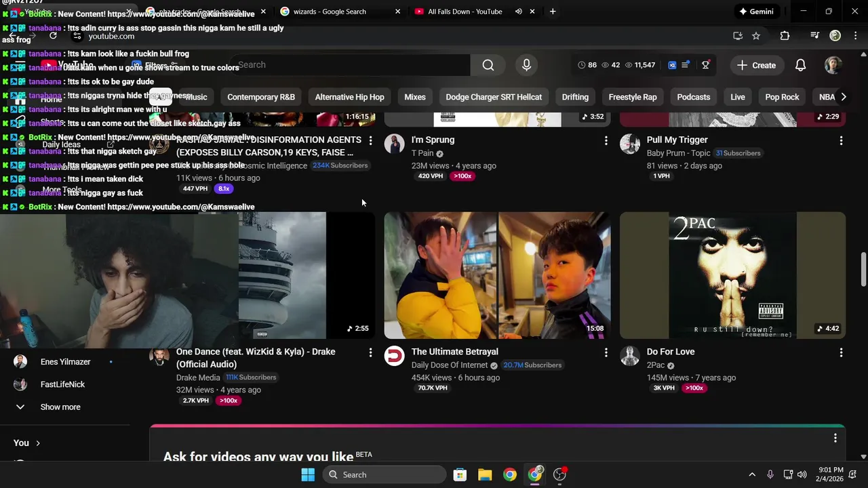Launch Microsoft Store from the taskbar
Viewport: 868px width, 488px height.
point(460,474)
